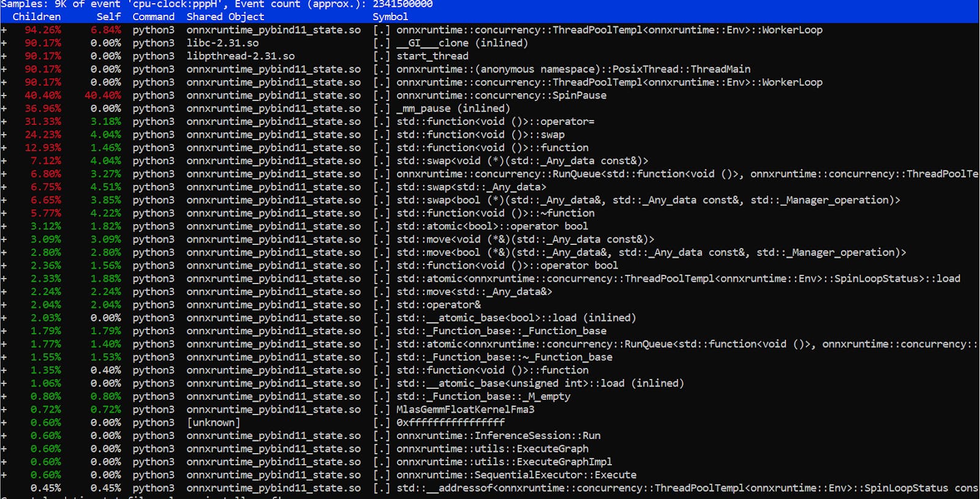
Task: Select the std::operator& symbol row
Action: click(x=439, y=305)
